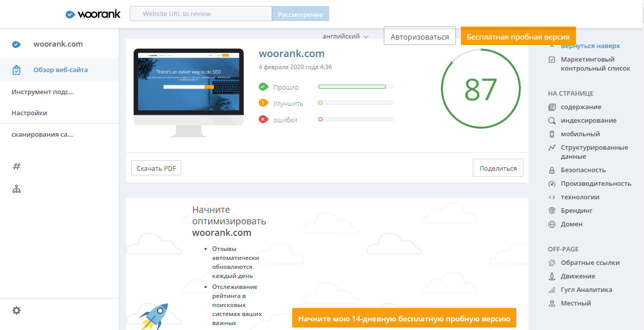Jump to индексирование section
Image resolution: width=644 pixels, height=330 pixels.
point(589,121)
